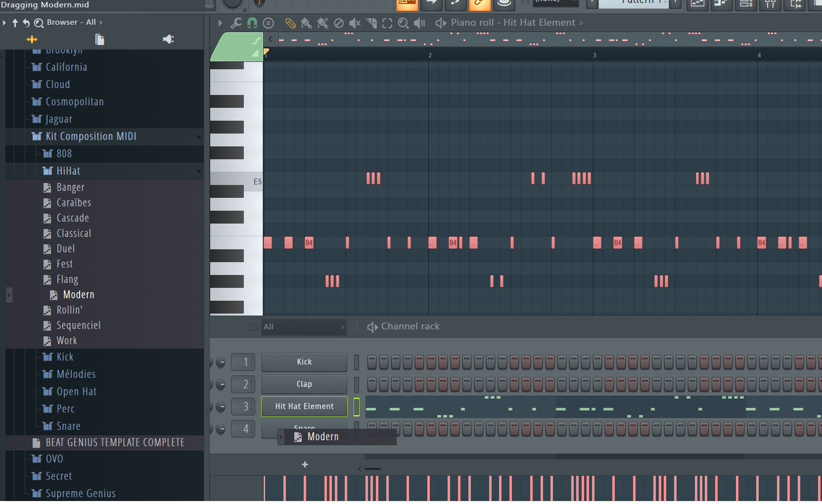The height and width of the screenshot is (504, 822).
Task: Open mixer track selector 3 for Hit Hat
Action: tap(243, 407)
